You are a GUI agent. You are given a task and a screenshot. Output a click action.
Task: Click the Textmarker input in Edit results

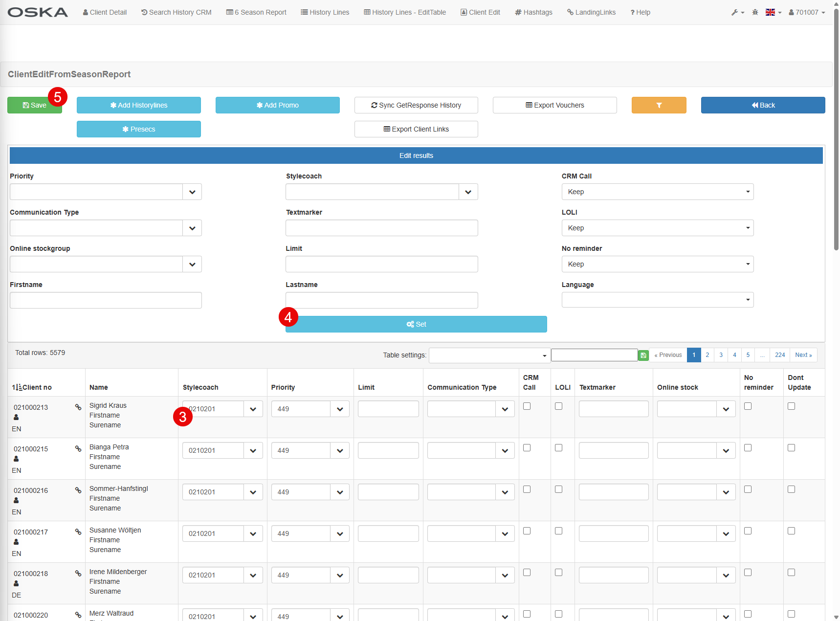coord(381,228)
